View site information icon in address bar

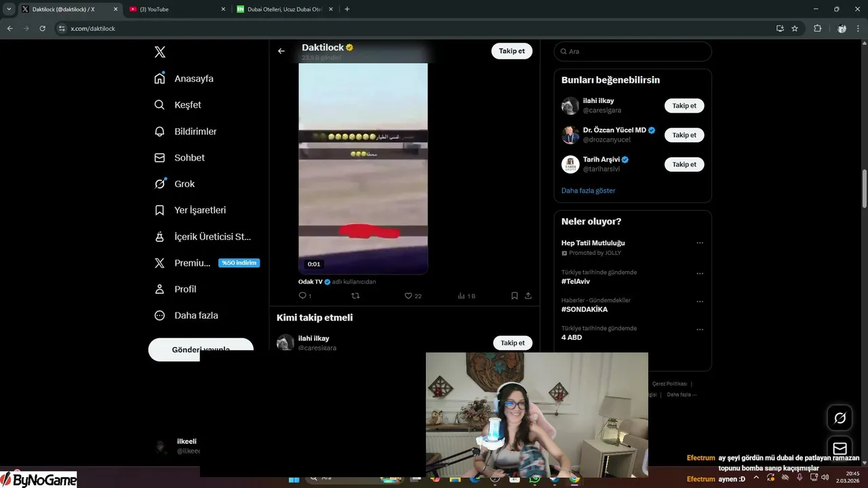click(x=62, y=28)
